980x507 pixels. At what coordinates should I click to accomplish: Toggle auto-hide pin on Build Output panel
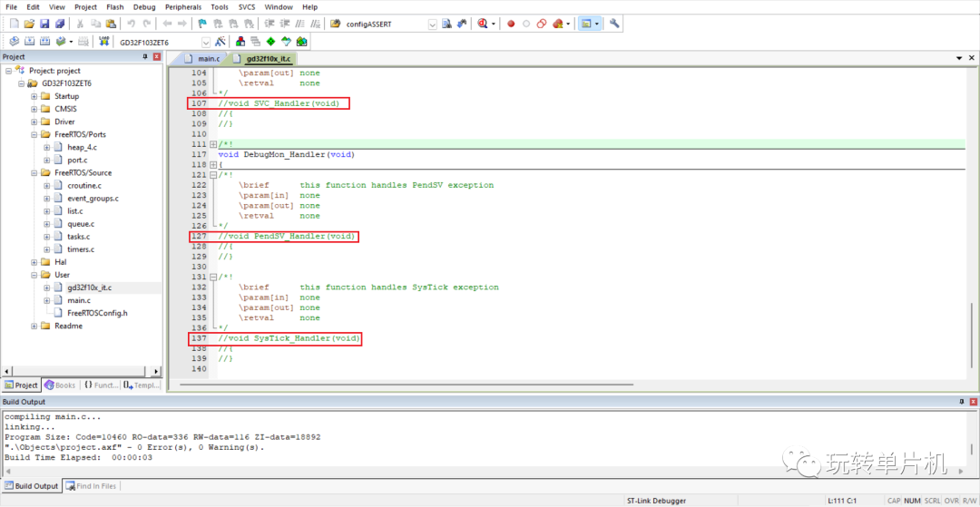tap(961, 402)
